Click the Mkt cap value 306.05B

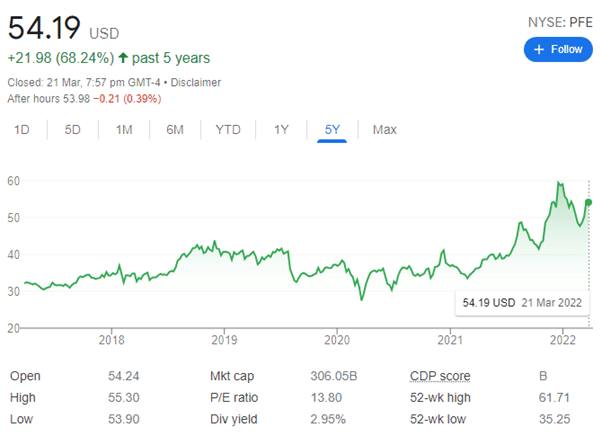[x=334, y=376]
